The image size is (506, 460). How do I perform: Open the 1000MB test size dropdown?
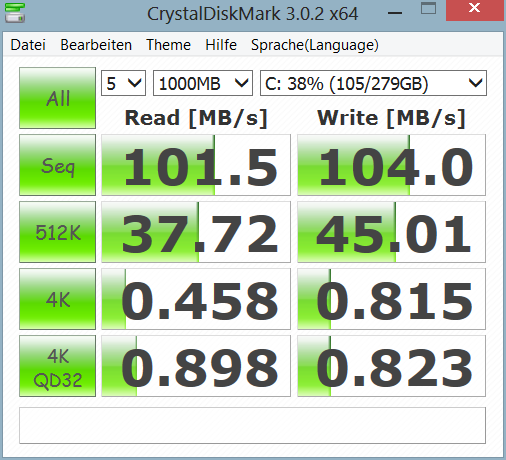(x=203, y=83)
